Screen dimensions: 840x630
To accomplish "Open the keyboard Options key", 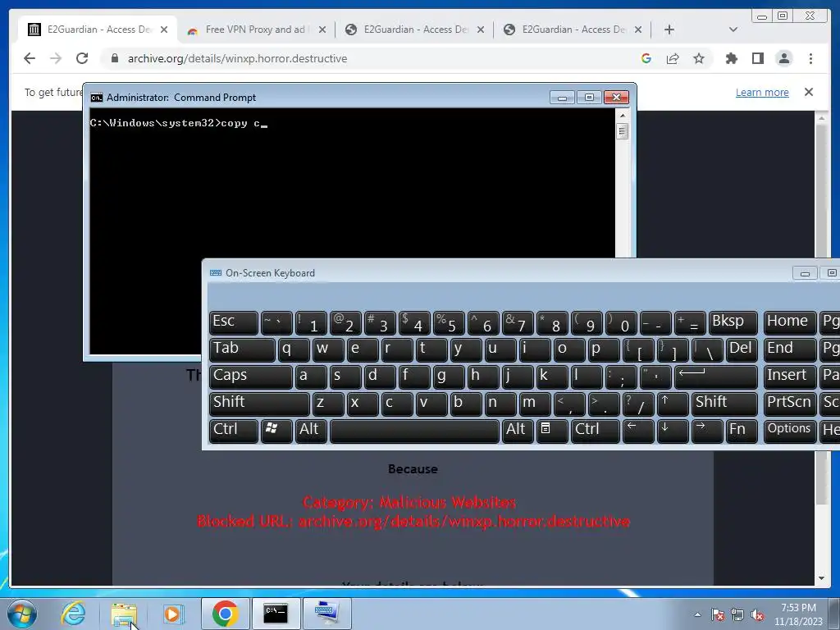I will (790, 431).
